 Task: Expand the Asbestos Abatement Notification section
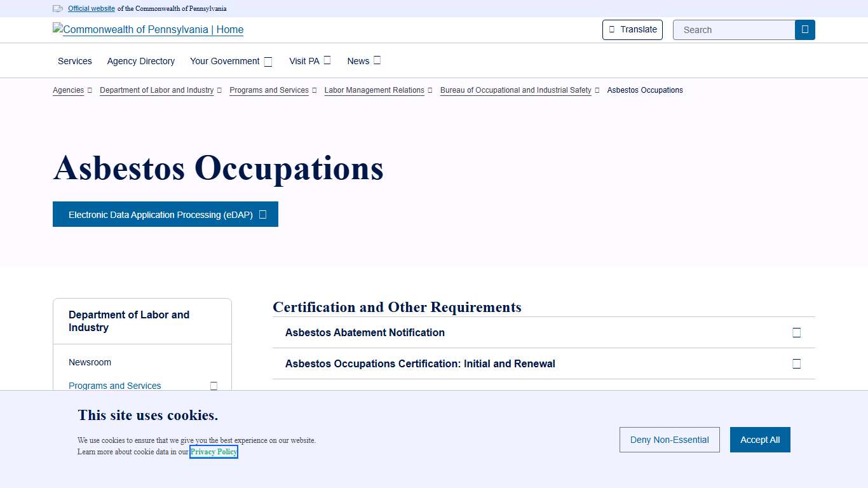point(796,332)
